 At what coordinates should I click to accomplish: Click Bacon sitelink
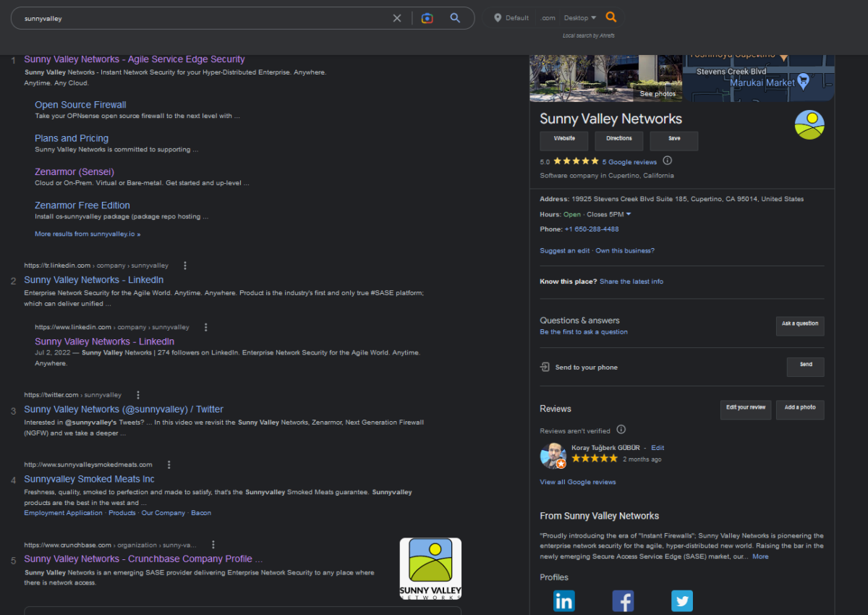(x=201, y=513)
